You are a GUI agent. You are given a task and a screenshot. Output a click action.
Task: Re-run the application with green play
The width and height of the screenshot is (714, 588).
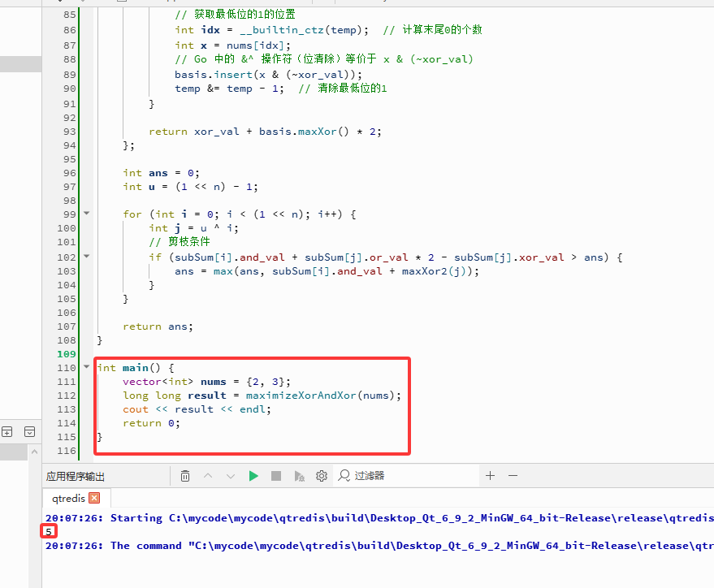click(x=253, y=476)
